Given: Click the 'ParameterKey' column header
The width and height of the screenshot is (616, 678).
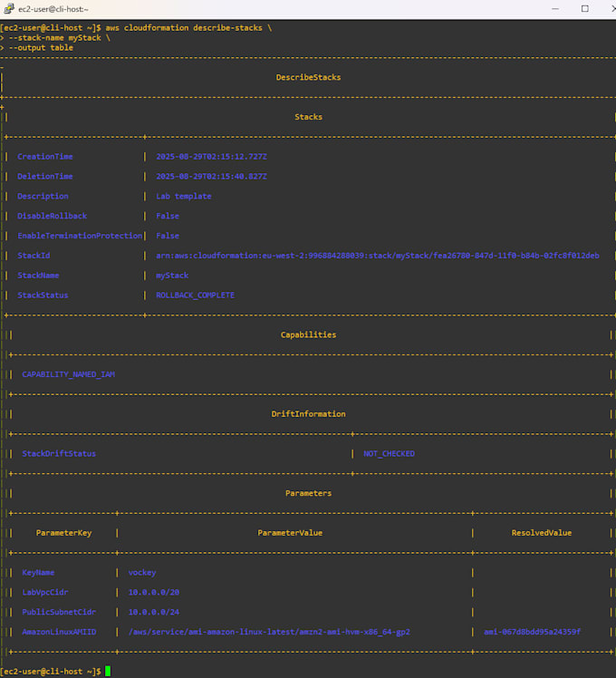Looking at the screenshot, I should coord(63,533).
